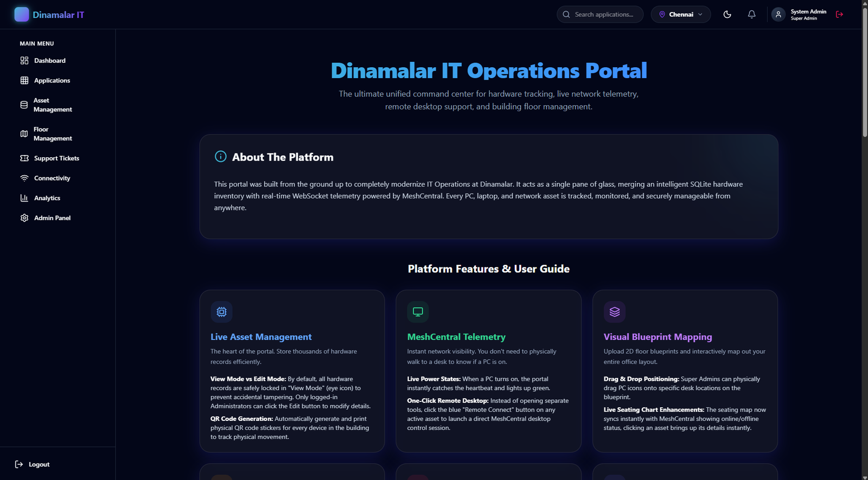Click the search magnifier icon
Screen dimensions: 868x480
pyautogui.click(x=566, y=15)
